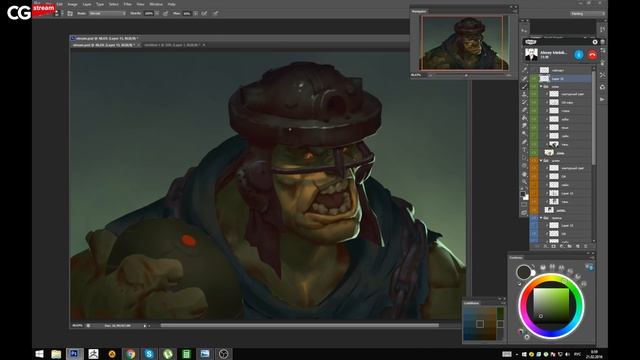This screenshot has width=640, height=360.
Task: Click the blue Skype call button
Action: [x=579, y=55]
